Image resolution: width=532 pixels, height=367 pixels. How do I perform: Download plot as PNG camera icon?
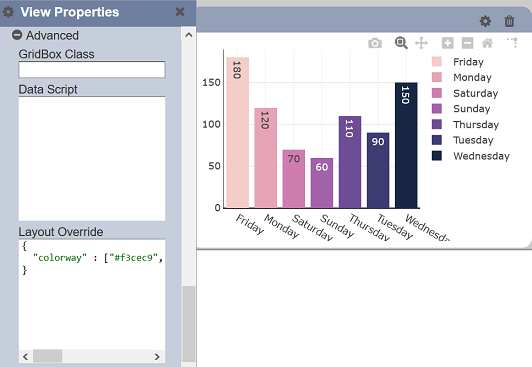(375, 43)
